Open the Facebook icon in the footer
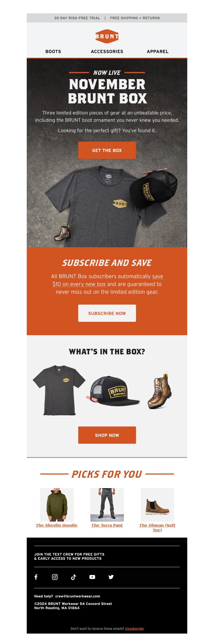This screenshot has height=644, width=214. pyautogui.click(x=36, y=577)
